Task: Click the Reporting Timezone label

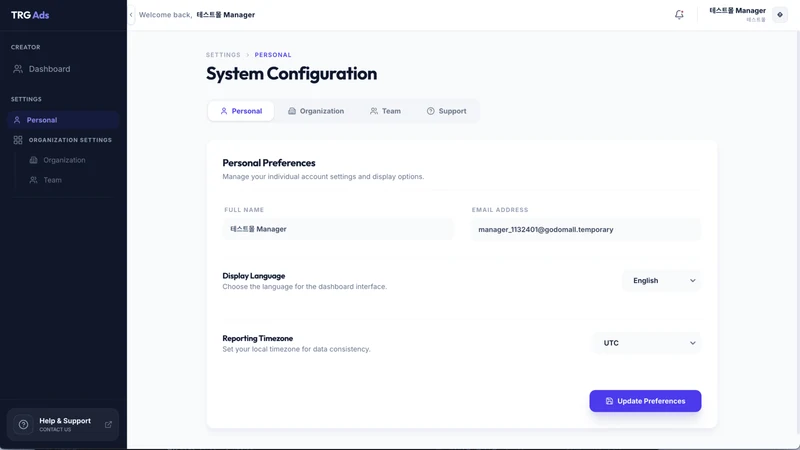Action: coord(258,338)
